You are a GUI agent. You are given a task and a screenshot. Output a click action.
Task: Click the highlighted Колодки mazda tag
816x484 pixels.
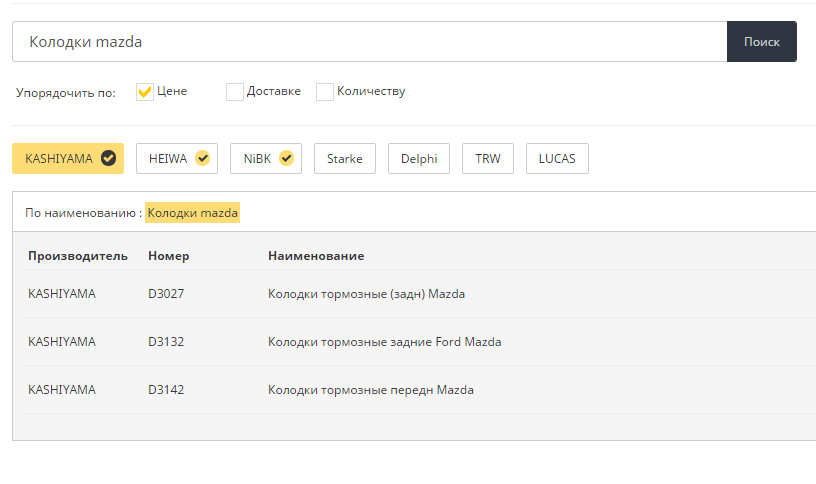tap(193, 212)
